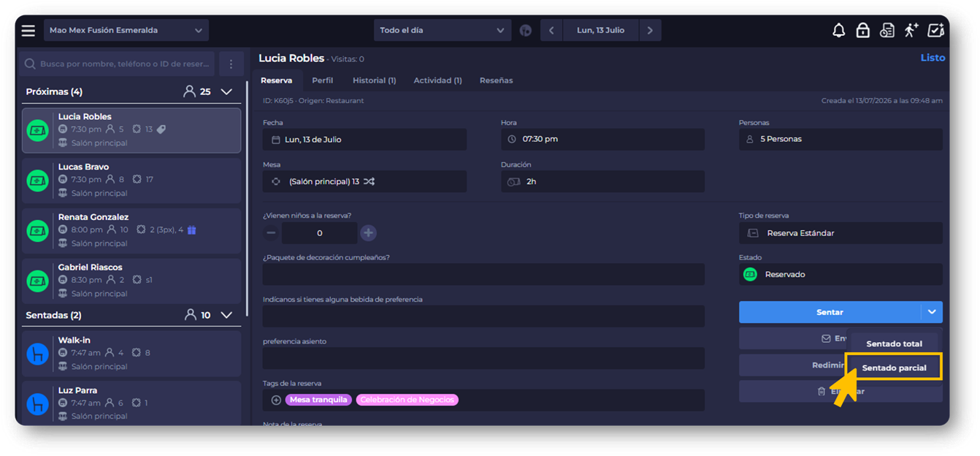Image resolution: width=980 pixels, height=456 pixels.
Task: Decrease children count with minus button
Action: 271,233
